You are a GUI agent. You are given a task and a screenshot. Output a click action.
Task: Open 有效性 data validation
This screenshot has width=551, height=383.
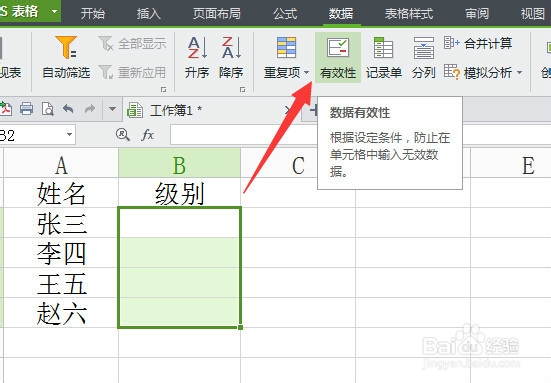(x=338, y=58)
